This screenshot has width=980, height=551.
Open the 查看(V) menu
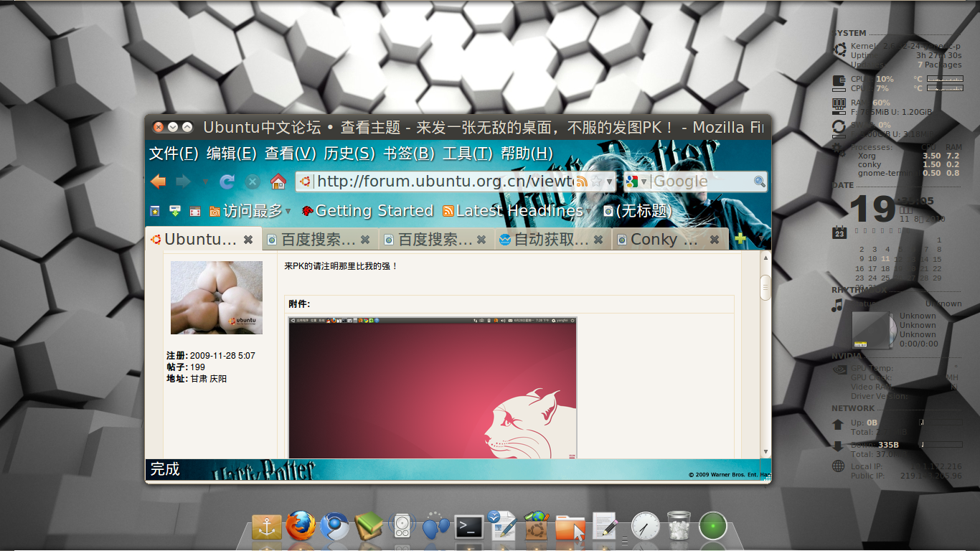pyautogui.click(x=290, y=153)
